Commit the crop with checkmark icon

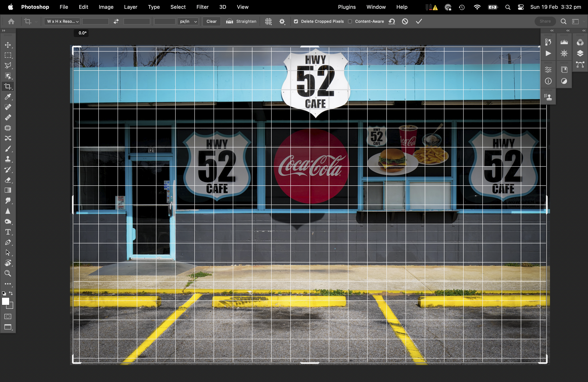coord(419,21)
